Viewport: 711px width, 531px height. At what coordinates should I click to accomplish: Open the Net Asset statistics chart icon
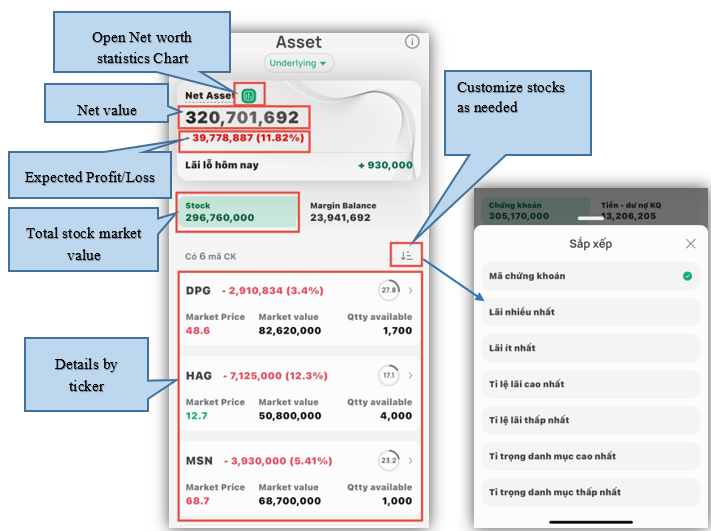point(248,96)
